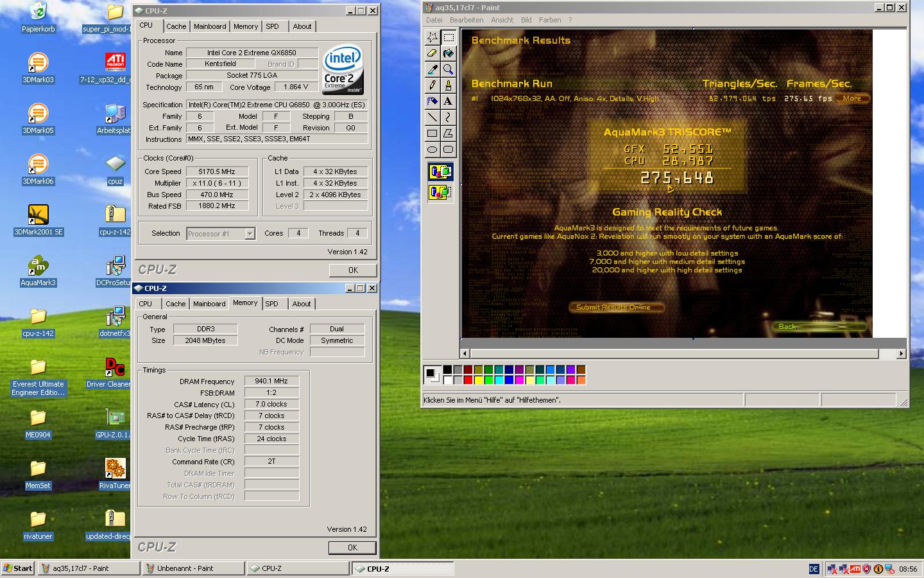The width and height of the screenshot is (924, 578).
Task: Open the Farben menu in Paint
Action: (x=550, y=20)
